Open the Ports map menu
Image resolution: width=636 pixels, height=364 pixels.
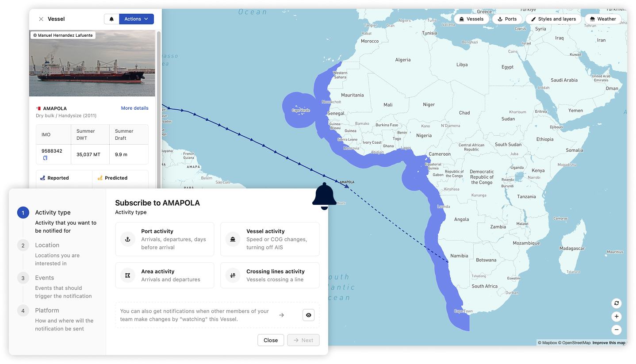(507, 19)
